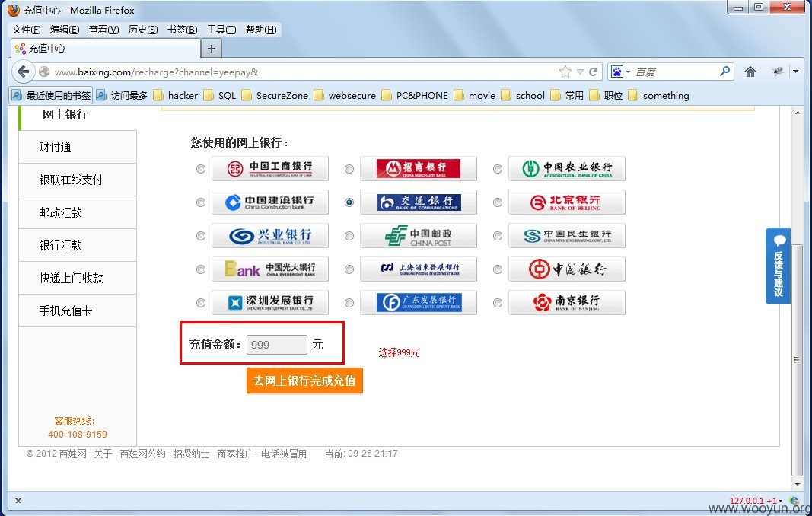Open the 职位 bookmark folder
812x516 pixels.
click(x=606, y=95)
